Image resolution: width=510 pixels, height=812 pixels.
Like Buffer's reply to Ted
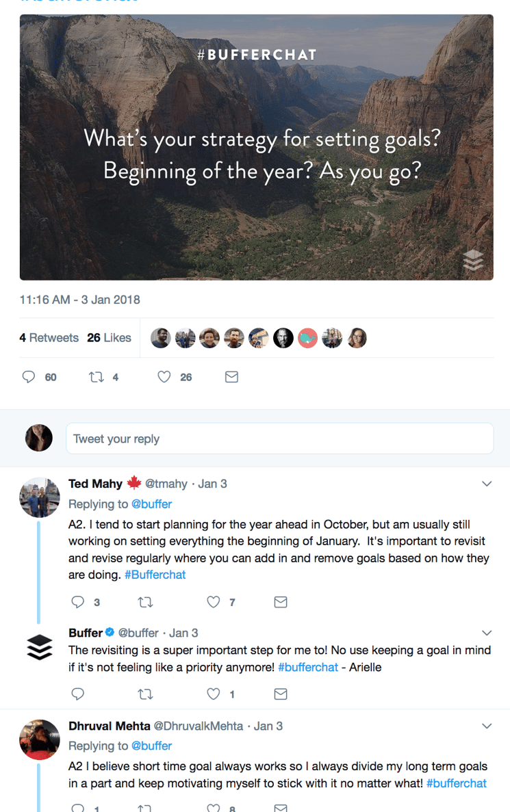click(x=214, y=694)
